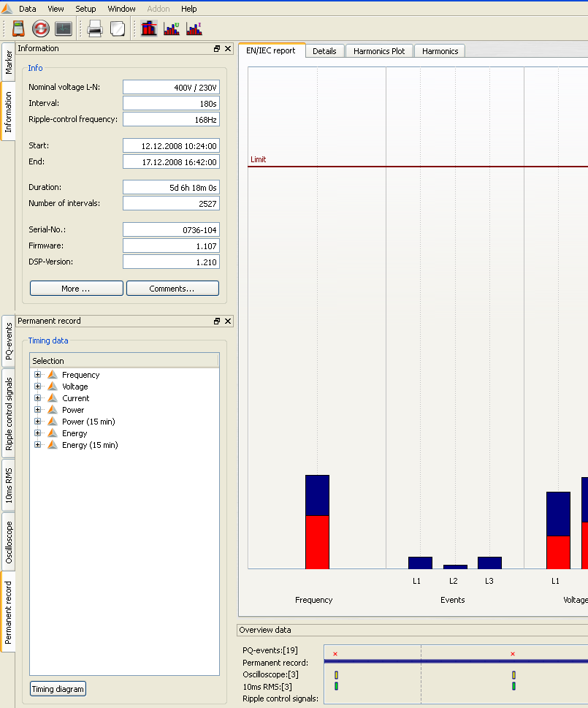
Task: Close the Permanent record panel
Action: pos(228,321)
